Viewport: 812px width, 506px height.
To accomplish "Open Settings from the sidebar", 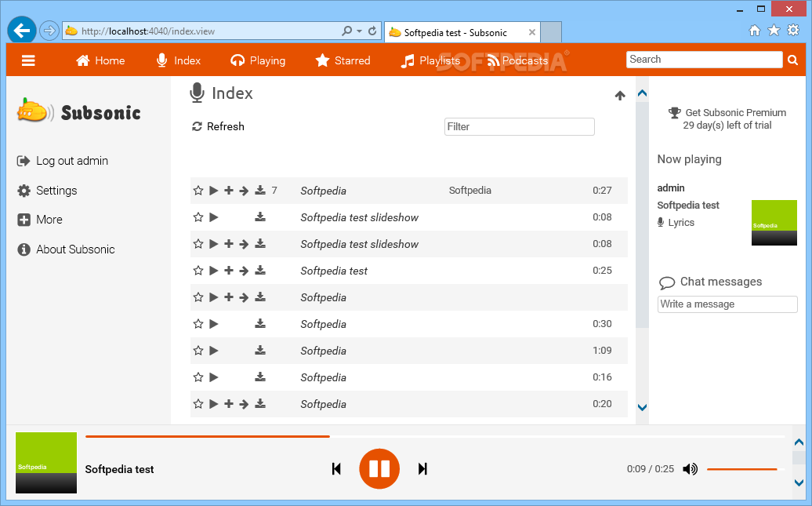I will [x=47, y=191].
